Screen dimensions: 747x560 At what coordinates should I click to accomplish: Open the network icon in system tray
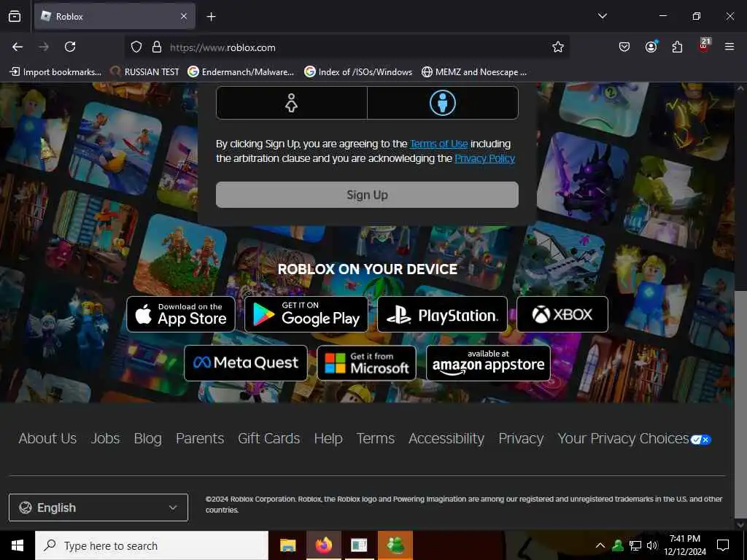635,545
